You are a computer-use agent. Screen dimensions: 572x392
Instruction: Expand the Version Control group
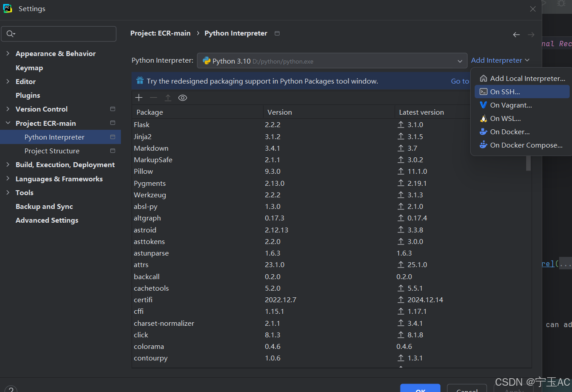coord(8,109)
